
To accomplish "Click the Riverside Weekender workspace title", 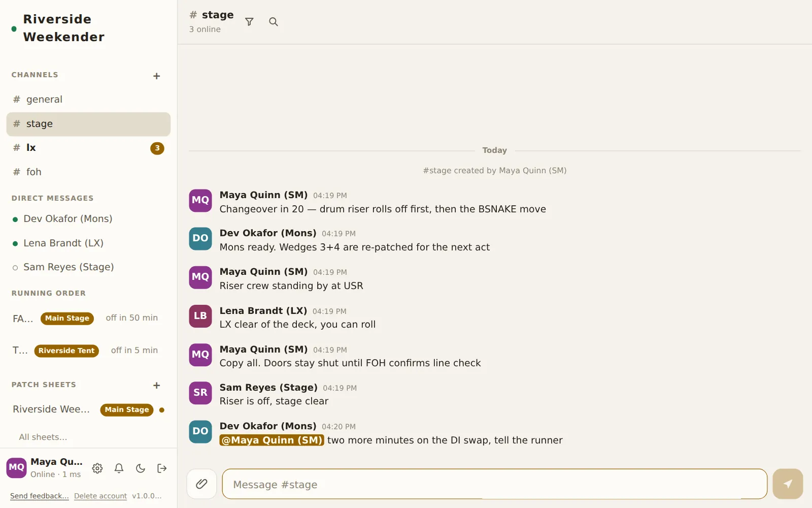I will click(64, 28).
